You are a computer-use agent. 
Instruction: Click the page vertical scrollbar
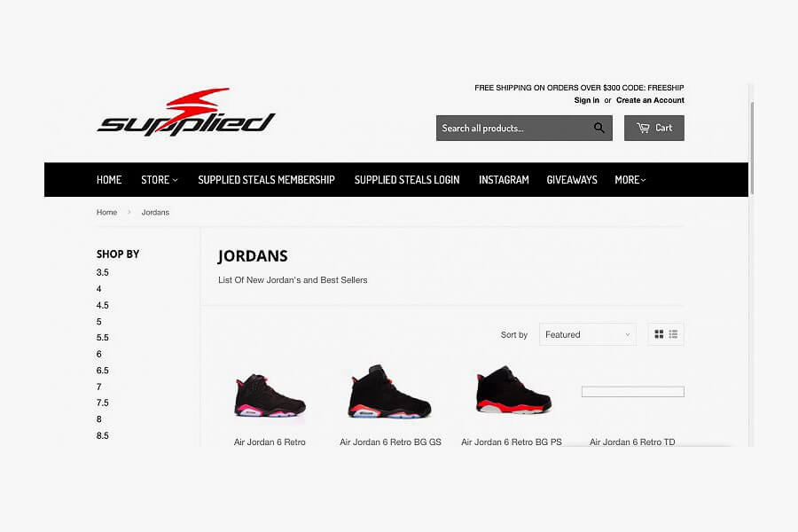[752, 148]
